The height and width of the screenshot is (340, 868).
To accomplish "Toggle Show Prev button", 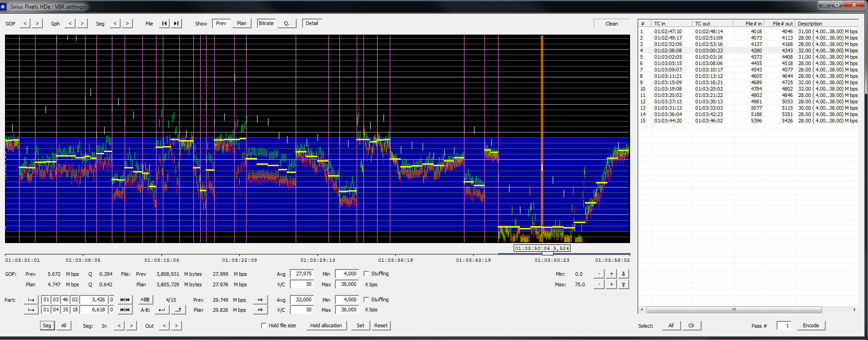I will click(x=221, y=23).
